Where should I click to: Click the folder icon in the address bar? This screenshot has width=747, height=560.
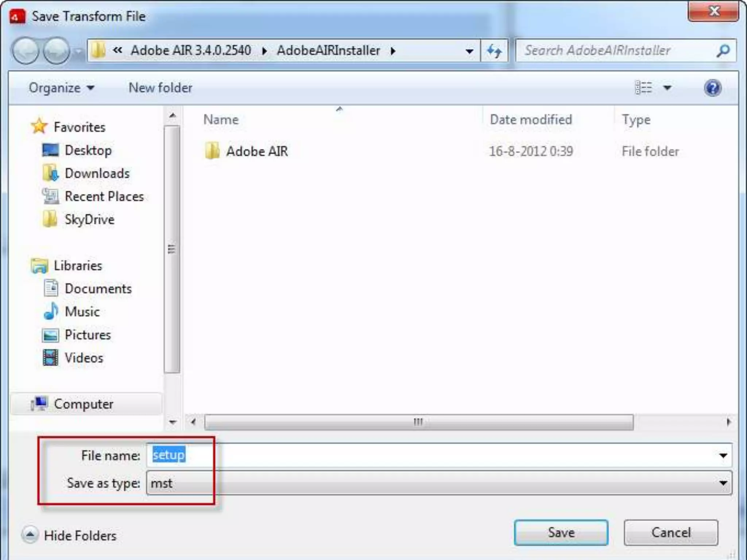click(98, 50)
